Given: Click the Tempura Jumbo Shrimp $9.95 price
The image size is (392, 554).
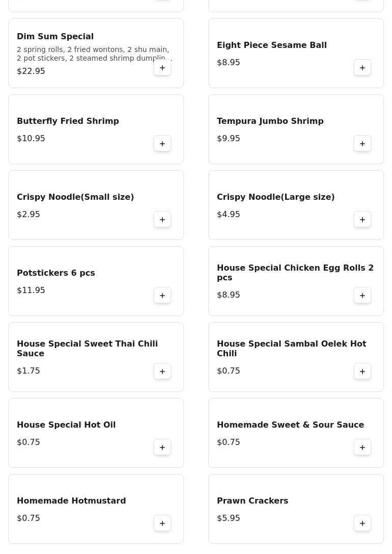Looking at the screenshot, I should (229, 139).
